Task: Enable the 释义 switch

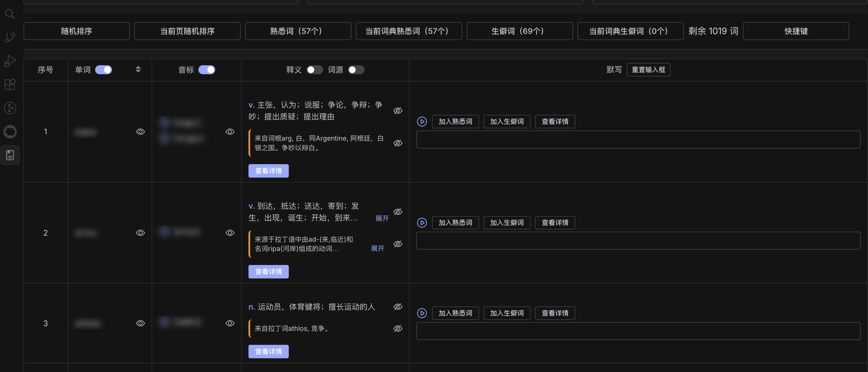Action: (315, 70)
